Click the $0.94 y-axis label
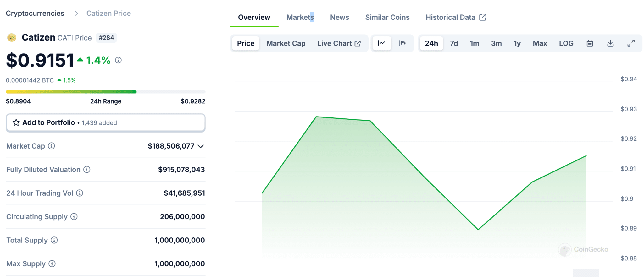644x277 pixels. tap(629, 79)
